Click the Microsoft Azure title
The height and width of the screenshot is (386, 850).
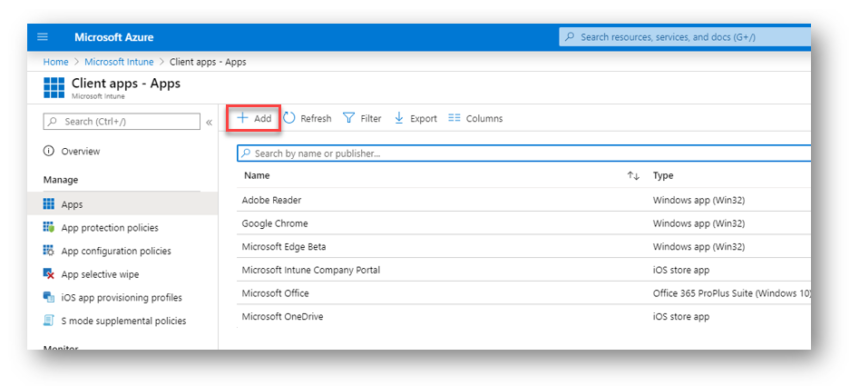click(x=114, y=37)
